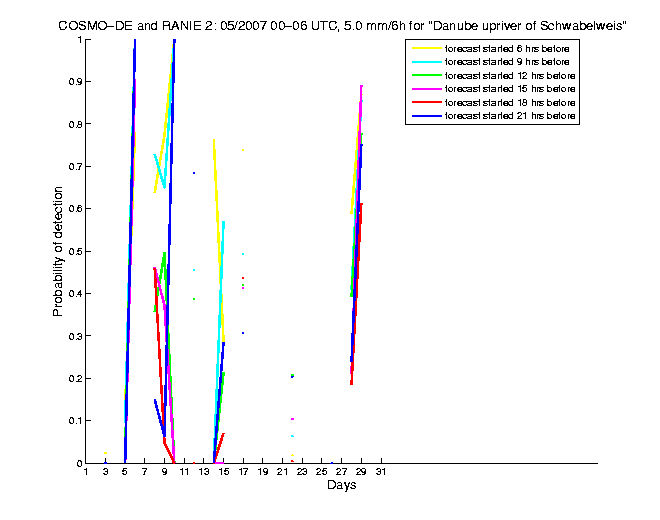Click x-axis tick label 19
Screen dimensions: 660x520
coord(263,472)
